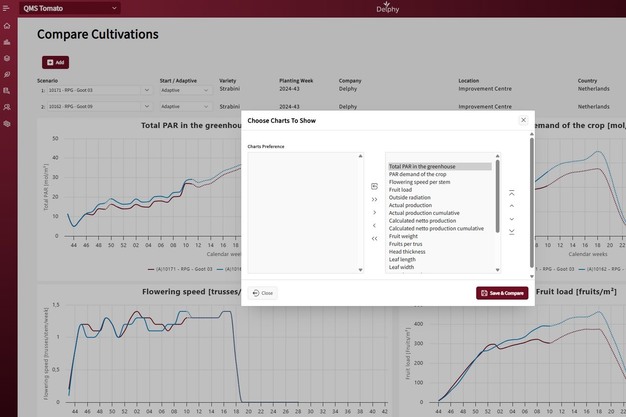Screen dimensions: 626x417
Task: Open the user profile sidebar icon
Action: coord(7,106)
